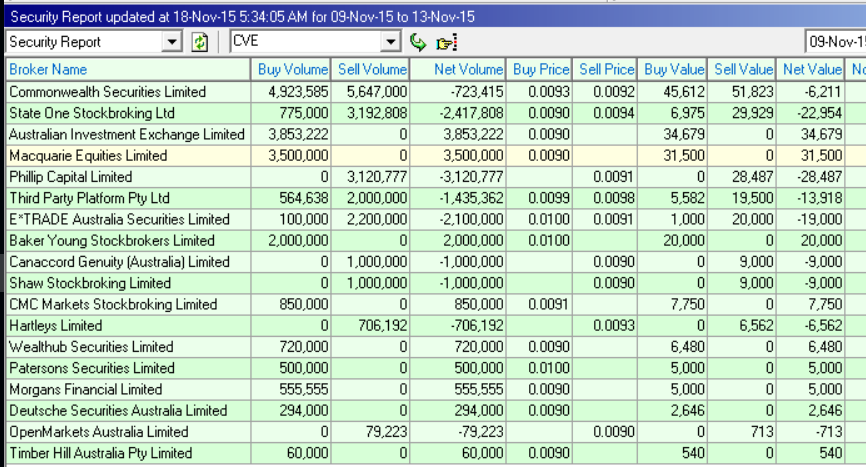This screenshot has height=467, width=866.
Task: Click net volume cell -3,120,777
Action: tap(457, 177)
